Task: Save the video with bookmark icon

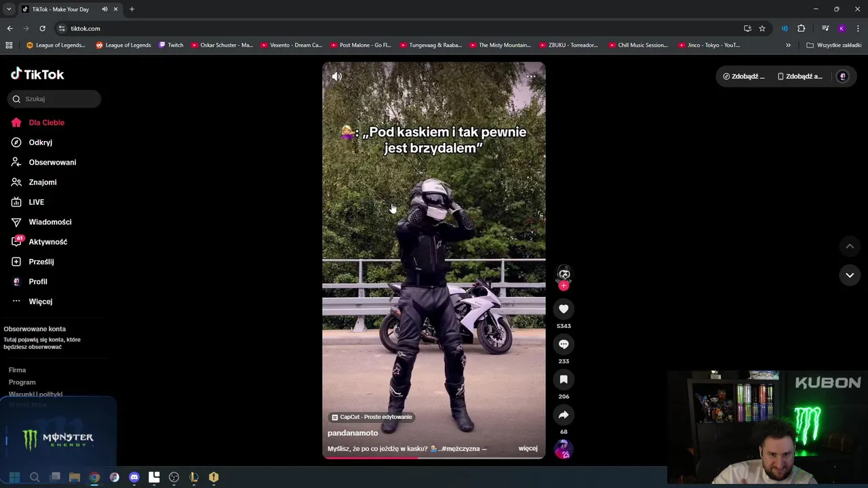Action: (x=564, y=380)
